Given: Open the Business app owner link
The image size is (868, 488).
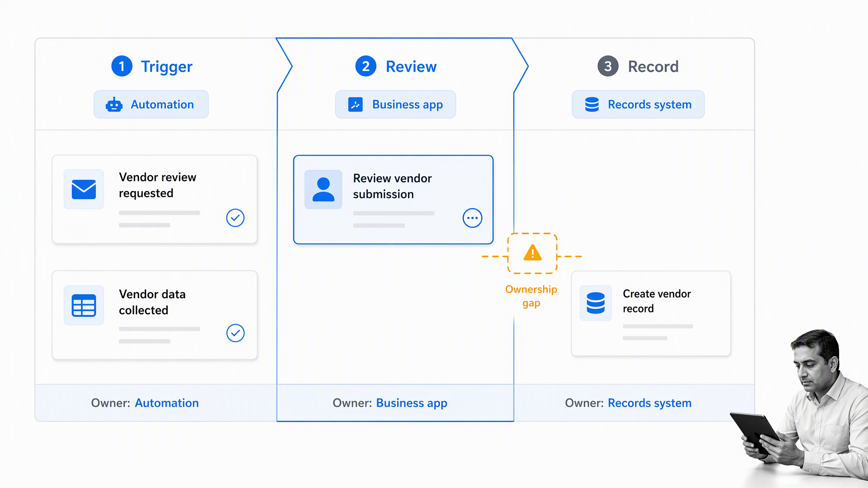Looking at the screenshot, I should click(412, 403).
